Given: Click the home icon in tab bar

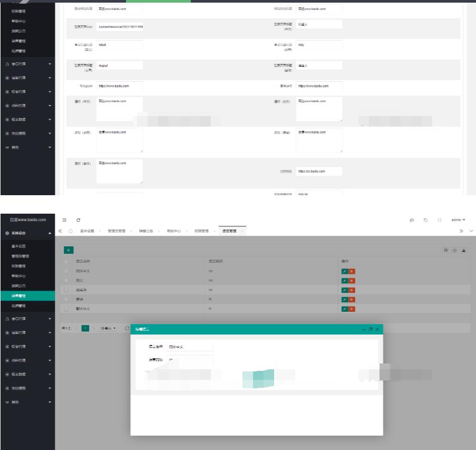Looking at the screenshot, I should click(x=71, y=231).
